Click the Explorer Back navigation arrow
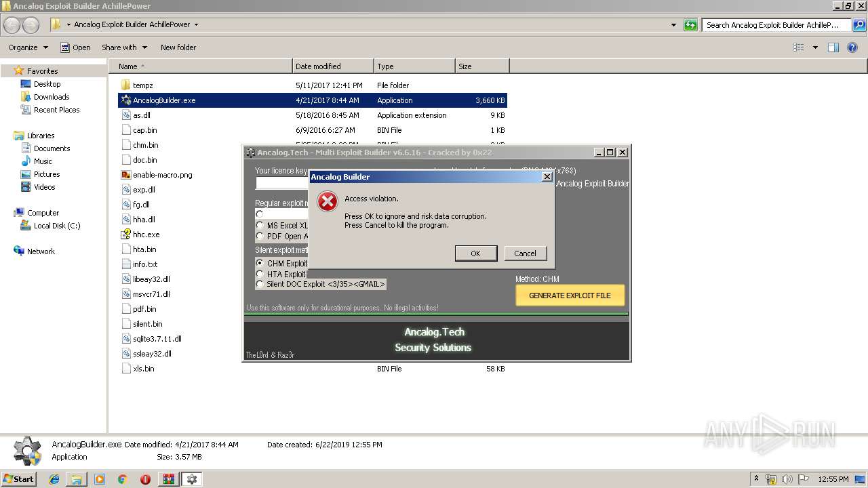This screenshot has width=868, height=488. click(x=12, y=25)
